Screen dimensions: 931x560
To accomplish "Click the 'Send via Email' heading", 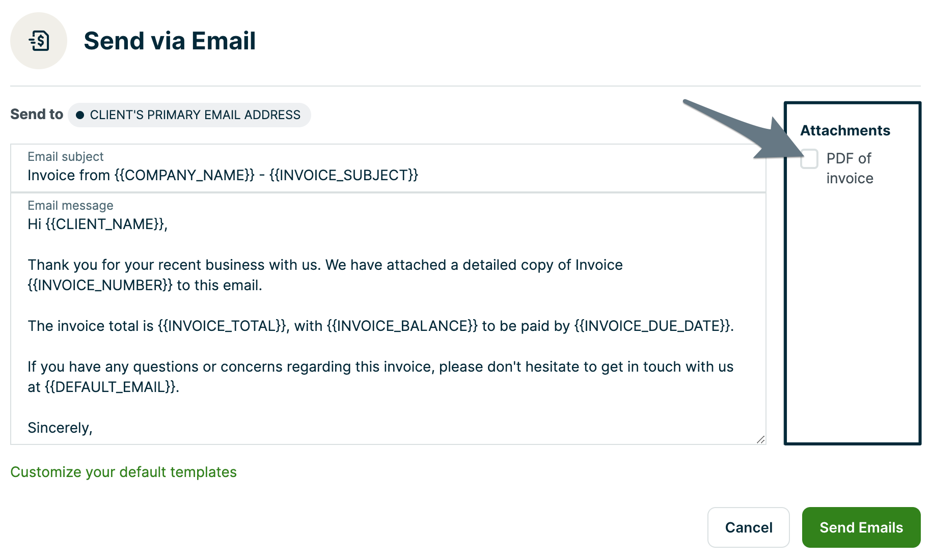I will [170, 41].
